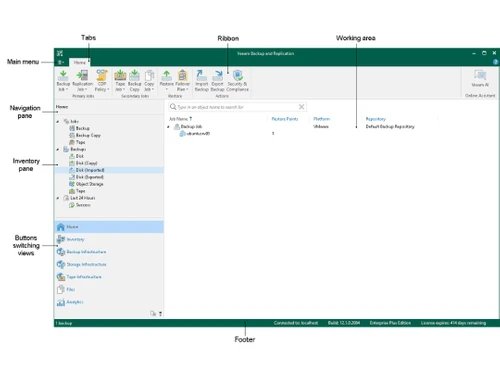Switch to the Tape Infrastructure view
Viewport: 500px width, 375px height.
click(109, 277)
